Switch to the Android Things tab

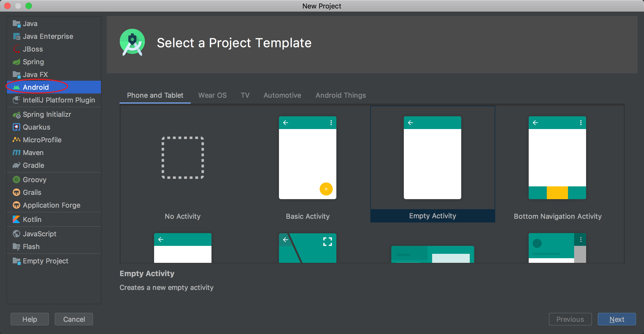tap(341, 95)
